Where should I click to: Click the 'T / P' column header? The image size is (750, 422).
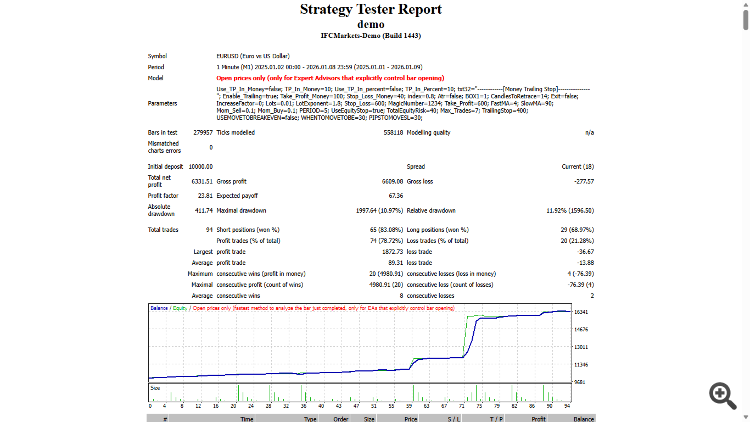pyautogui.click(x=496, y=419)
